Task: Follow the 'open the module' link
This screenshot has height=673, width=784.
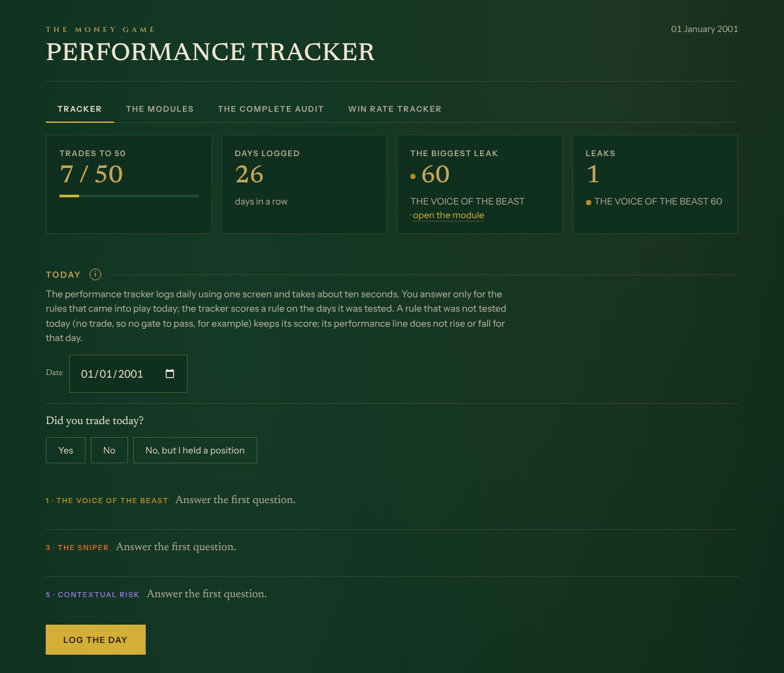Action: (448, 216)
